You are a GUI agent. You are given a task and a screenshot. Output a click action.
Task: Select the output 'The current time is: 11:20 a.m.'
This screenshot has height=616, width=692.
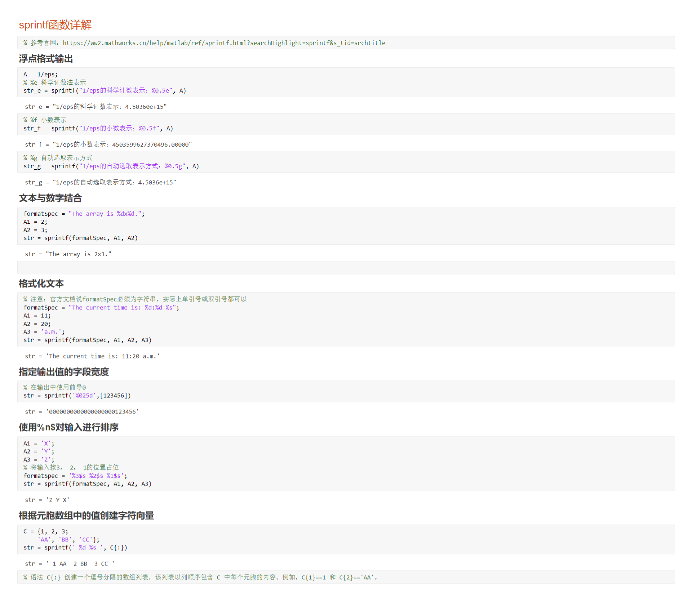92,356
